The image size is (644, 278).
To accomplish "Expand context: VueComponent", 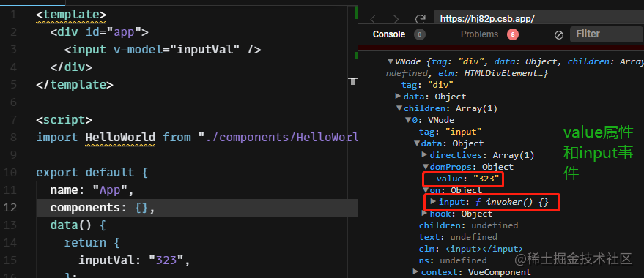I will point(415,272).
